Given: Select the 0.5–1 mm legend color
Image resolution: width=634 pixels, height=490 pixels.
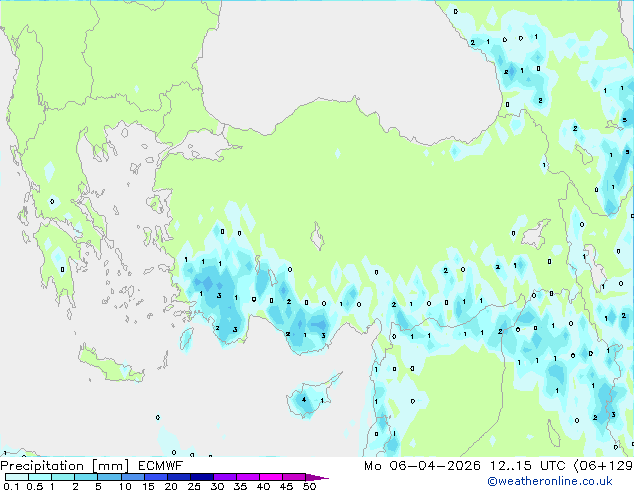Looking at the screenshot, I should click(x=40, y=477).
